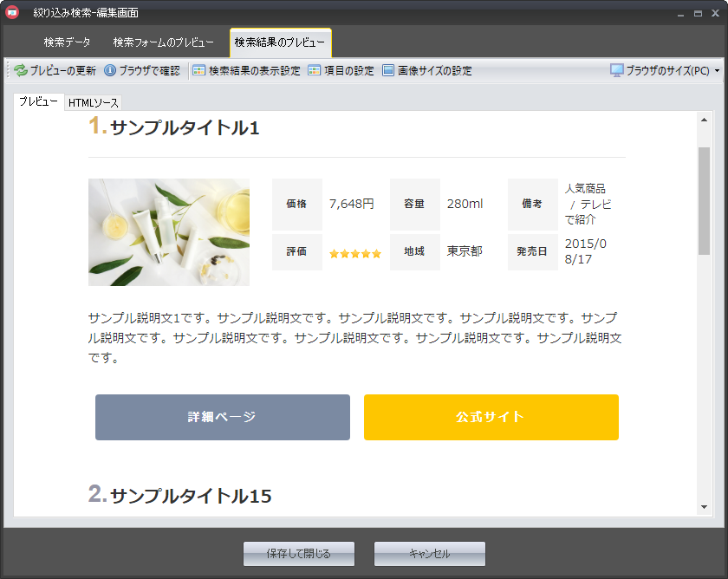The image size is (728, 579).
Task: Switch to the 検索データ tab
Action: 67,42
